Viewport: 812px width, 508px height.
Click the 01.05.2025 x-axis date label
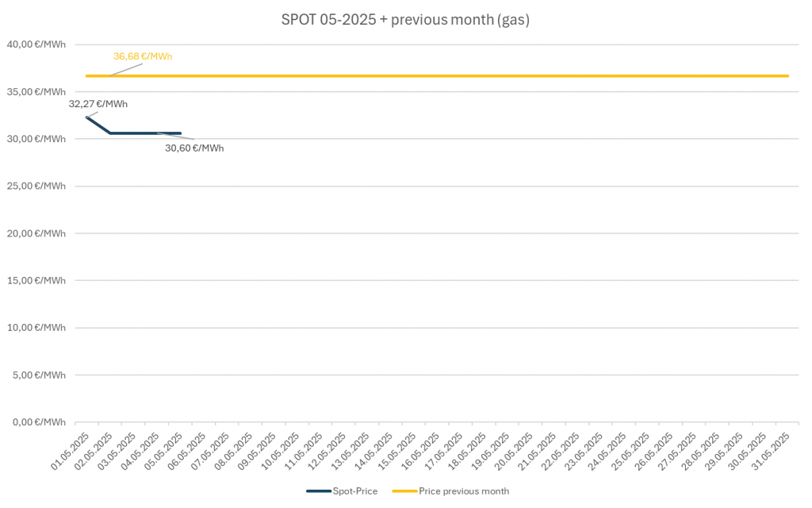pos(71,454)
